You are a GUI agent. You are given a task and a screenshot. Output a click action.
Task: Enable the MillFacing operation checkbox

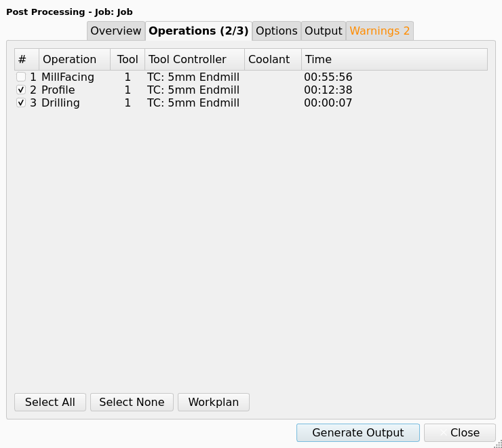pos(21,77)
